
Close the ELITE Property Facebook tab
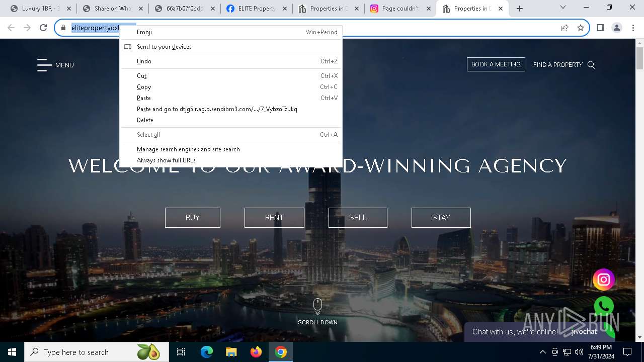coord(285,9)
